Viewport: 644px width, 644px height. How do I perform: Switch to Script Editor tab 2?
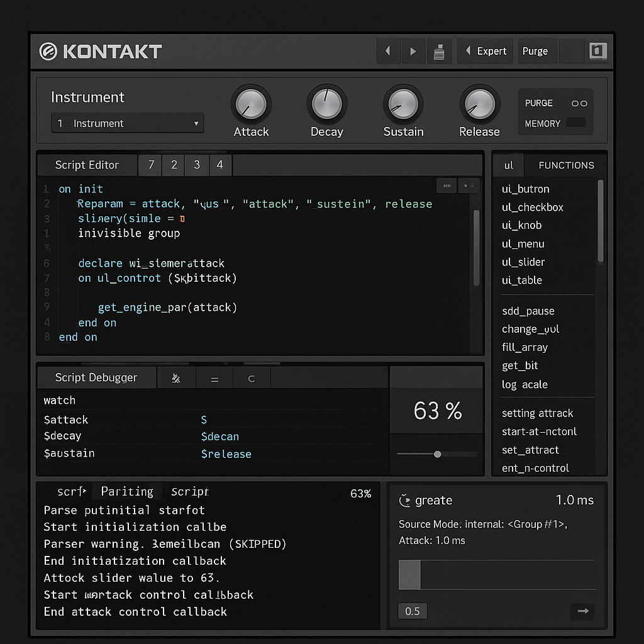tap(173, 165)
